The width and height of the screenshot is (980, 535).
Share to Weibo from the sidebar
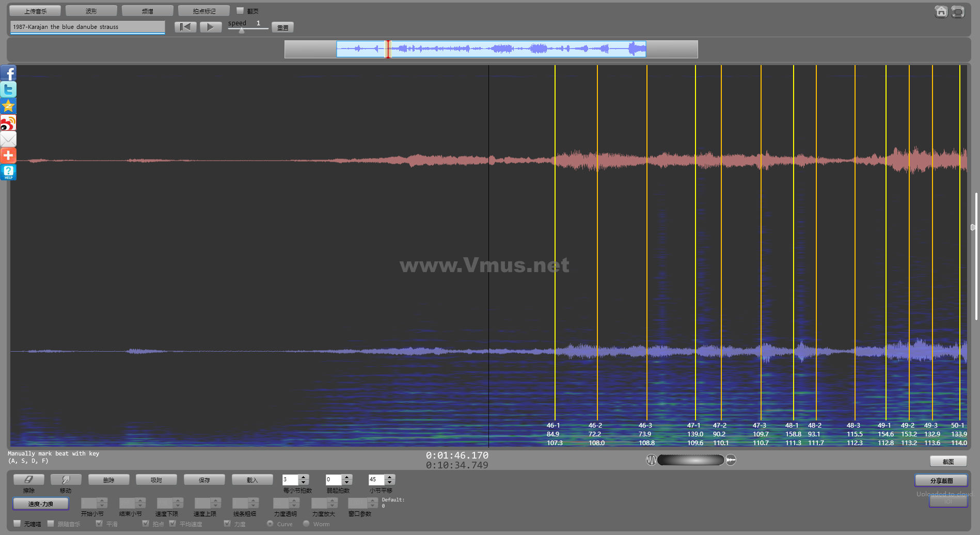click(x=8, y=123)
